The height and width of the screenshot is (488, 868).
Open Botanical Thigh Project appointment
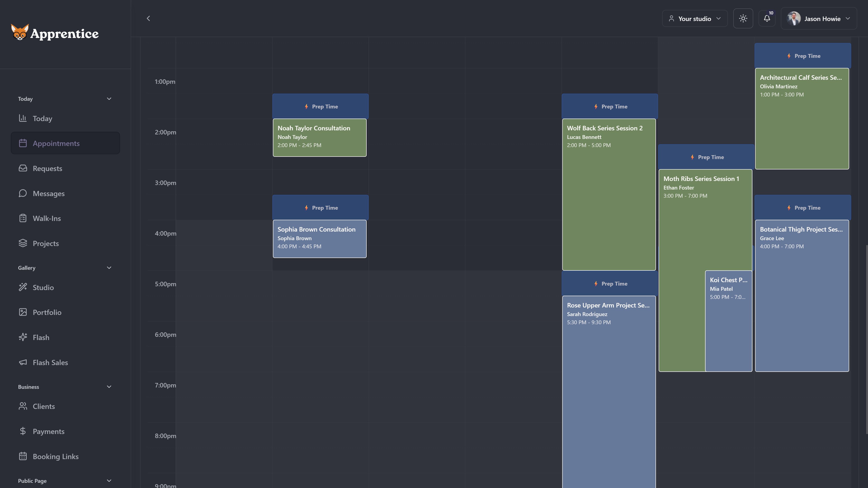coord(802,296)
